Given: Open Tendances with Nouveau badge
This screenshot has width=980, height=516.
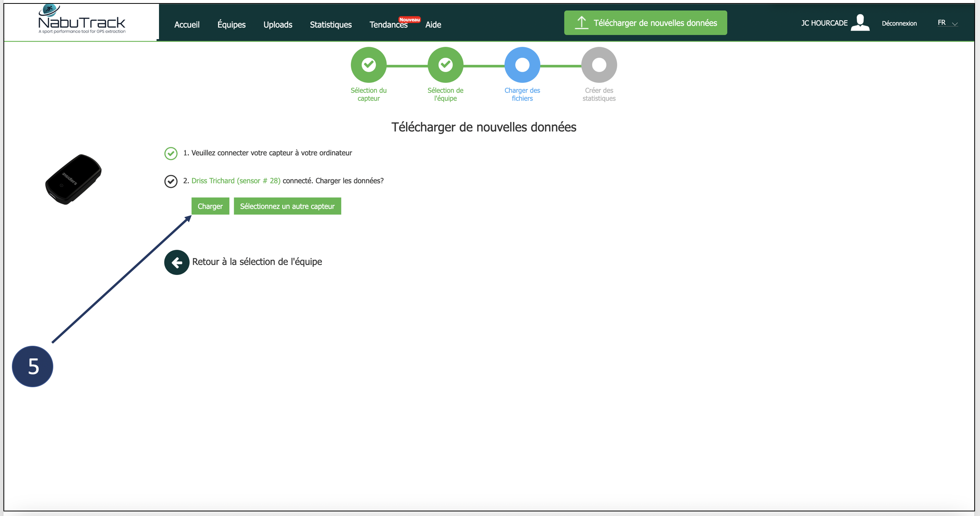Looking at the screenshot, I should [388, 25].
